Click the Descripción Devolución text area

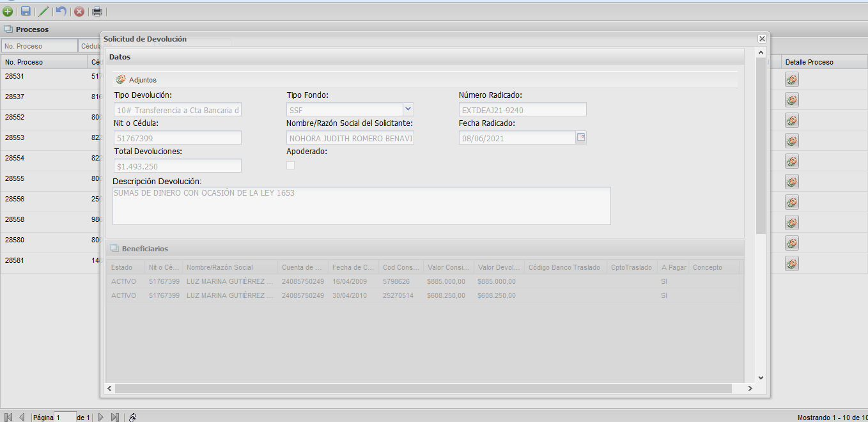361,205
